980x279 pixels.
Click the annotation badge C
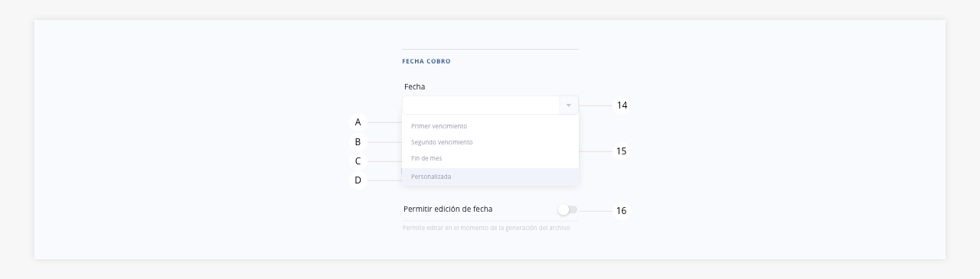[x=358, y=161]
